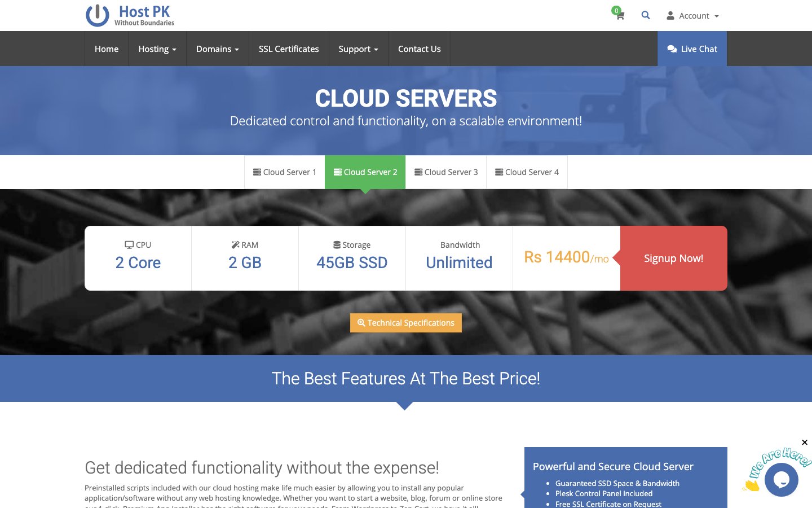Open the Hosting dropdown menu
812x508 pixels.
click(157, 49)
